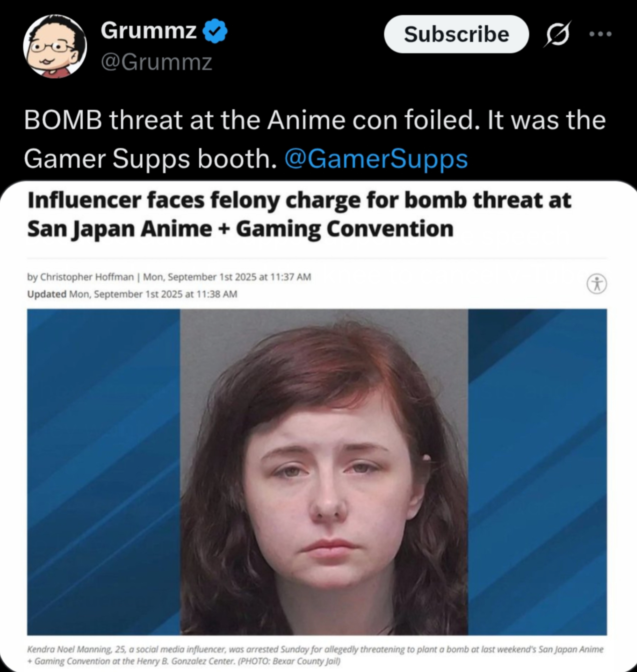This screenshot has width=637, height=672.
Task: Click the published time '11:37 AM'
Action: 290,277
